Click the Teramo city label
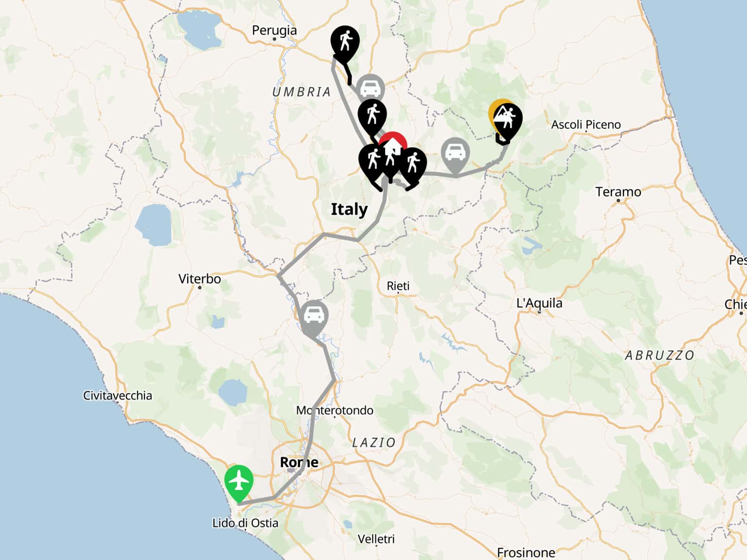This screenshot has width=747, height=560. click(x=618, y=192)
